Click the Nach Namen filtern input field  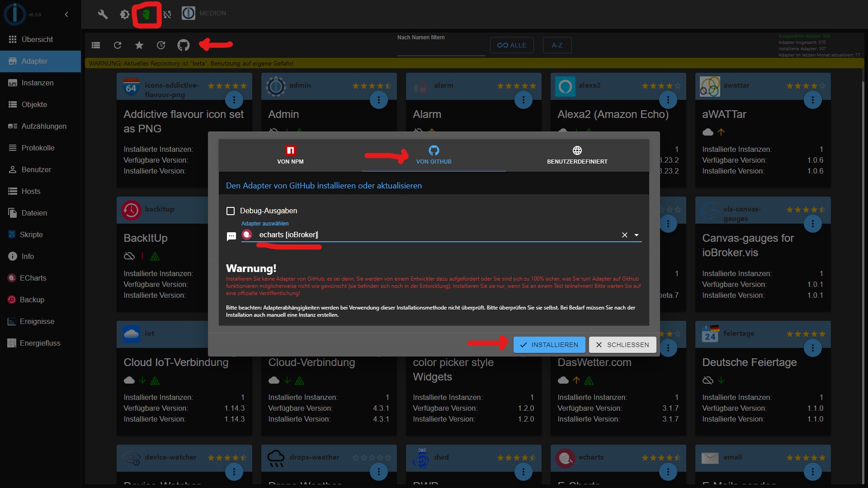pyautogui.click(x=441, y=49)
